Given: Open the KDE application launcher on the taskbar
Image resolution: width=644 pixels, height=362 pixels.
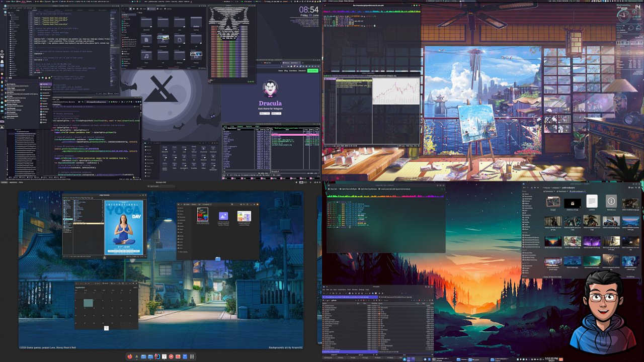Looking at the screenshot, I should [x=405, y=359].
